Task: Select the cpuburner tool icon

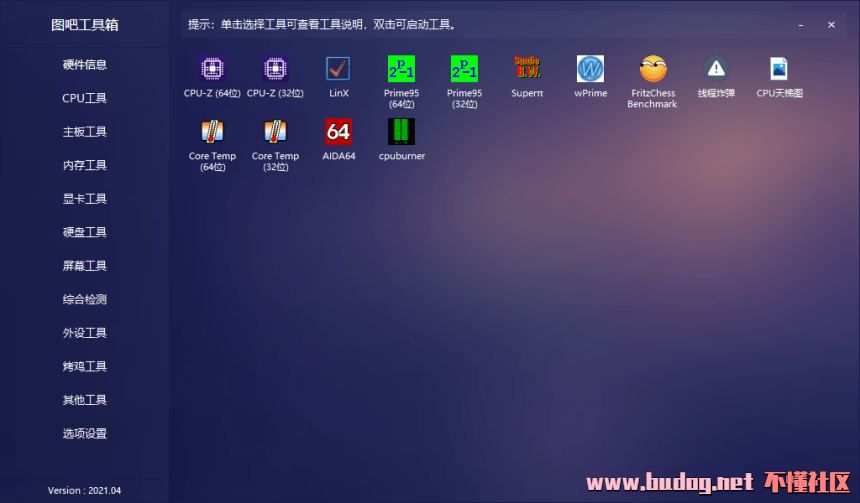Action: point(401,132)
